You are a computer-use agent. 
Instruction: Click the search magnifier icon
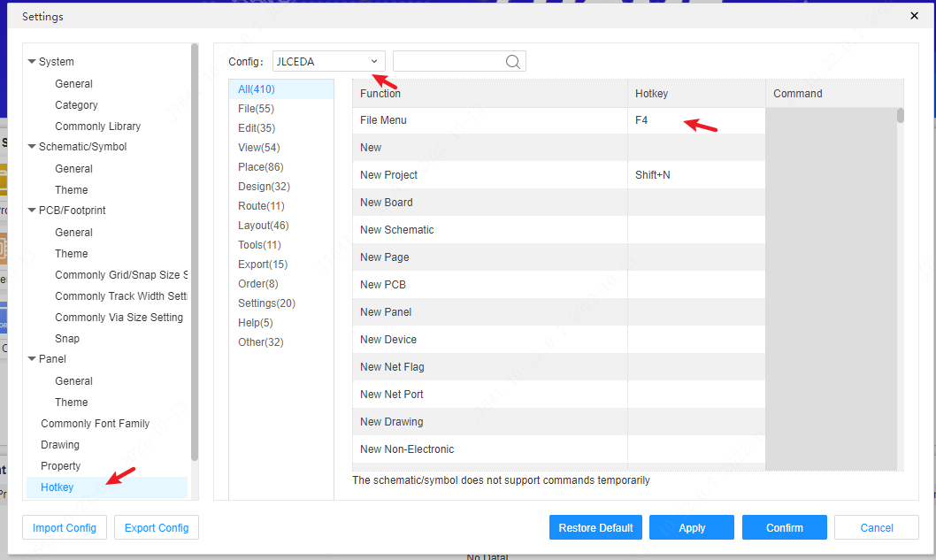[512, 61]
